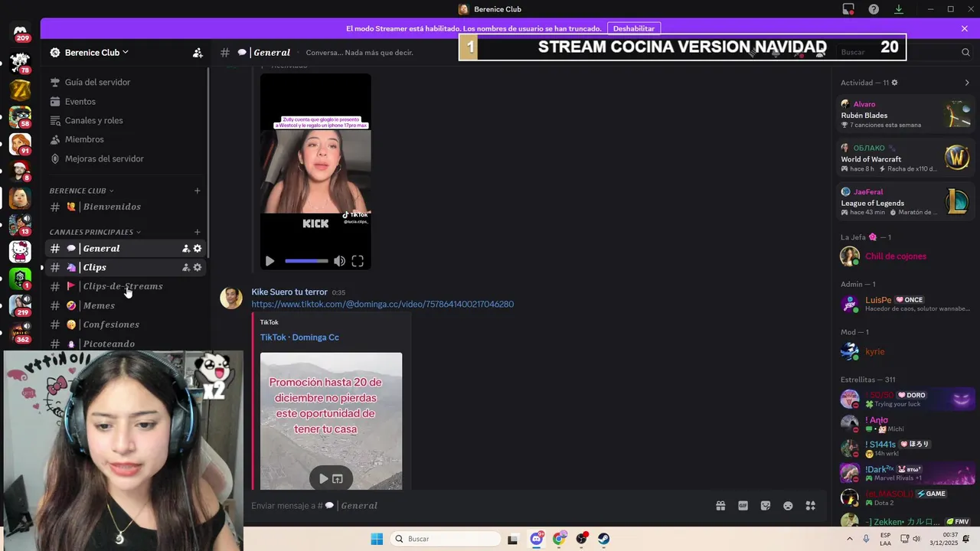Open emoji picker in message bar
Viewport: 980px width, 551px height.
pos(788,506)
